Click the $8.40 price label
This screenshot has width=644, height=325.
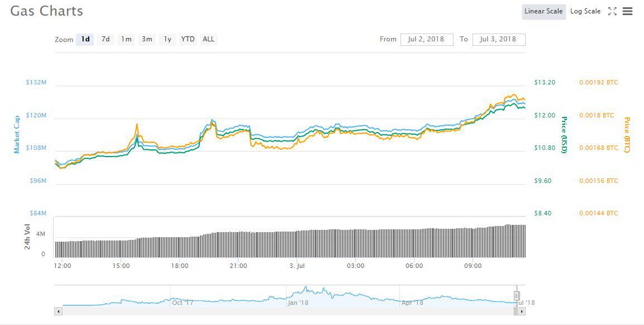[x=542, y=213]
